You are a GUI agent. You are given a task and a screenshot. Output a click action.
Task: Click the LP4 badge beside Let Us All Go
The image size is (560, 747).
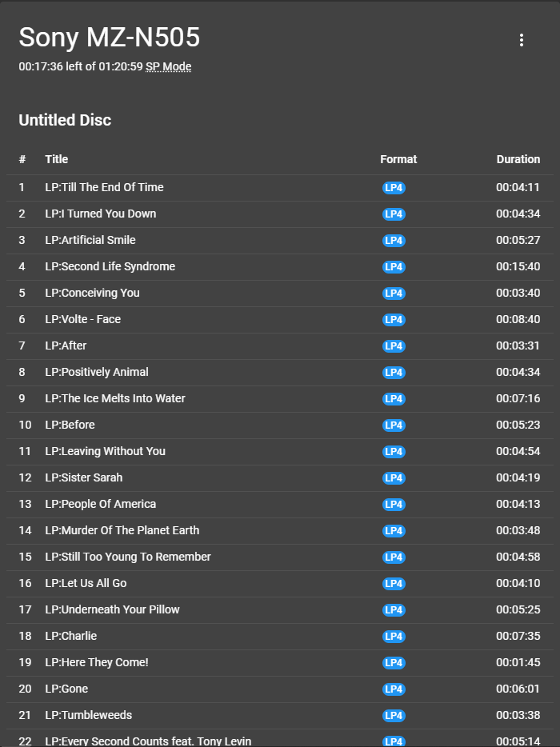394,584
